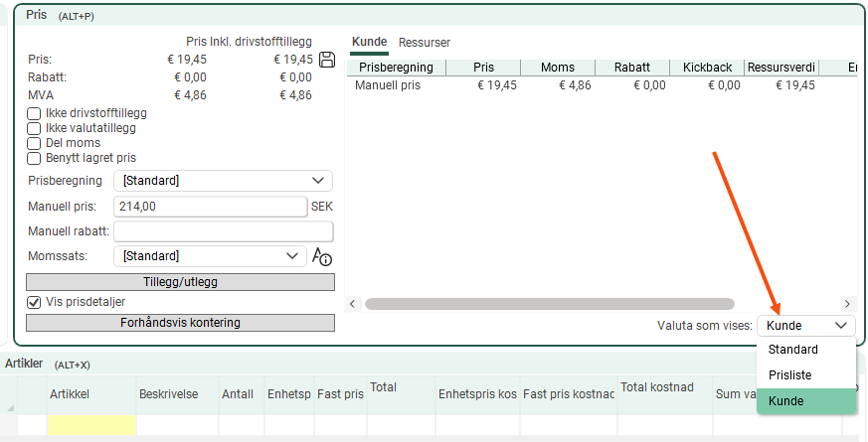Select the Kunde tab
Image resolution: width=868 pixels, height=442 pixels.
369,43
